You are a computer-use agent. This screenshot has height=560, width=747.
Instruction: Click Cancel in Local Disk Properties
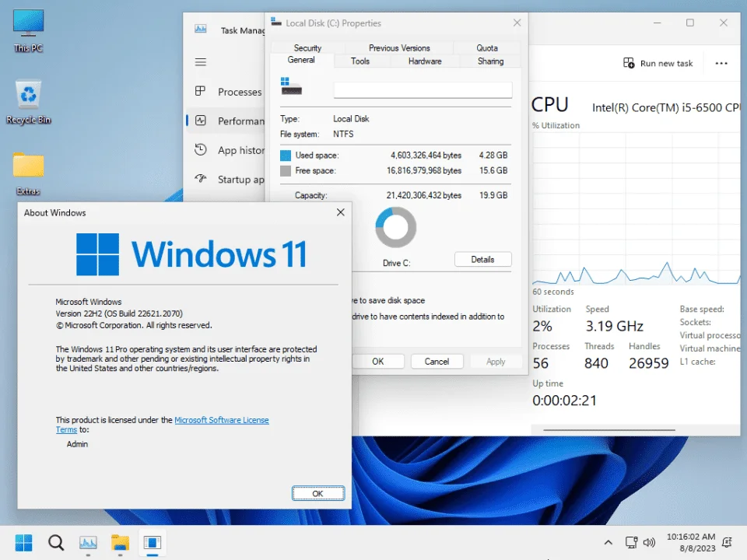(x=437, y=362)
